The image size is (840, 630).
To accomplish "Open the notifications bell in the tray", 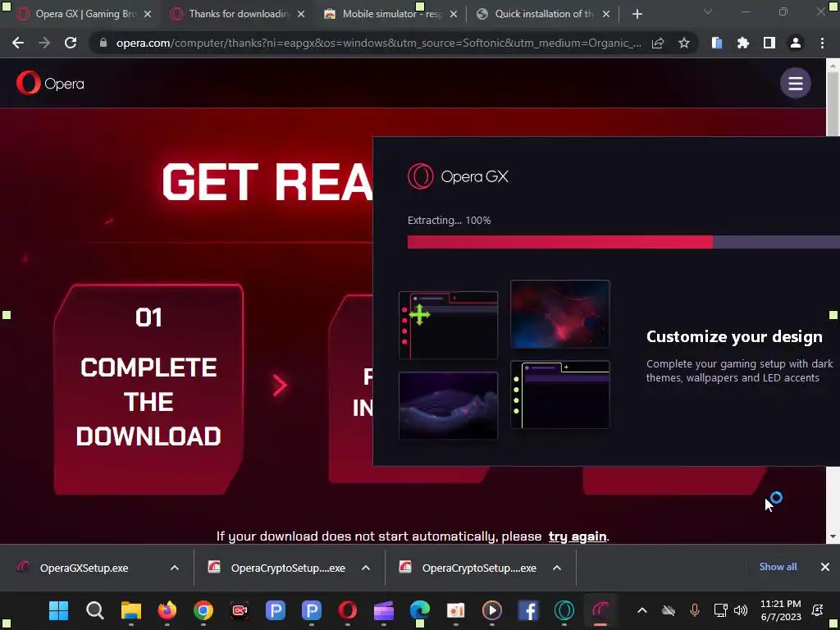I will pyautogui.click(x=818, y=610).
